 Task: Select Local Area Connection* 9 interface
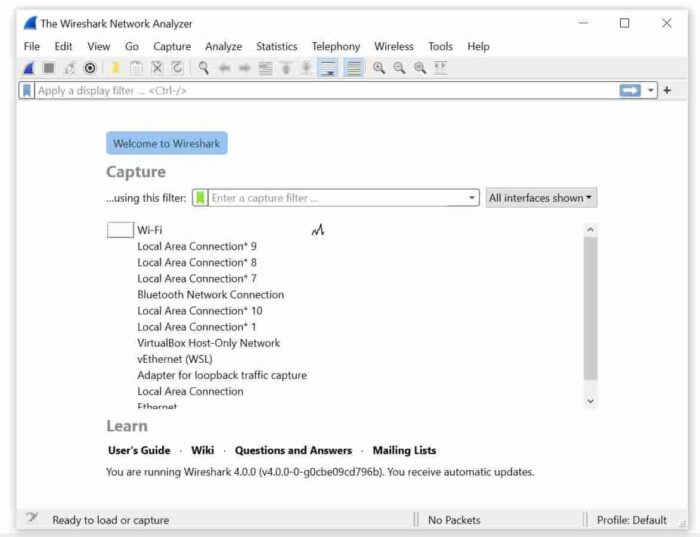197,246
